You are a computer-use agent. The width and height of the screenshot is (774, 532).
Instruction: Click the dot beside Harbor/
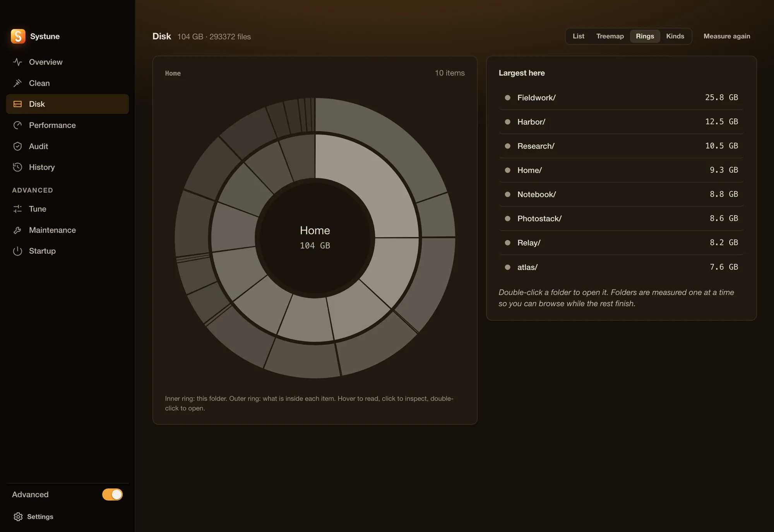tap(507, 122)
